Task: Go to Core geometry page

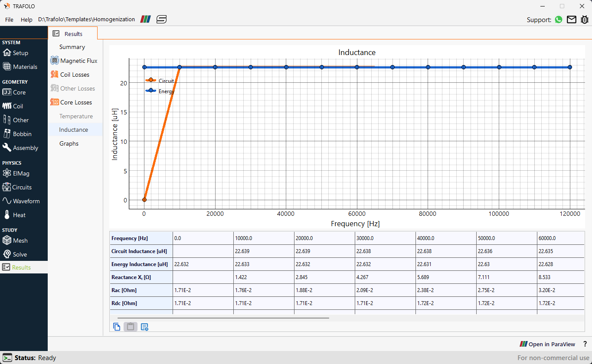Action: pos(14,92)
